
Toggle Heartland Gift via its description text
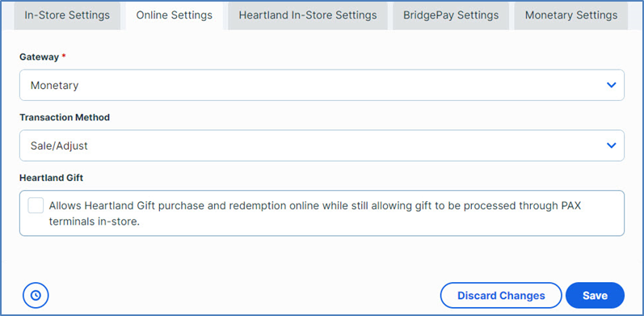coord(315,213)
